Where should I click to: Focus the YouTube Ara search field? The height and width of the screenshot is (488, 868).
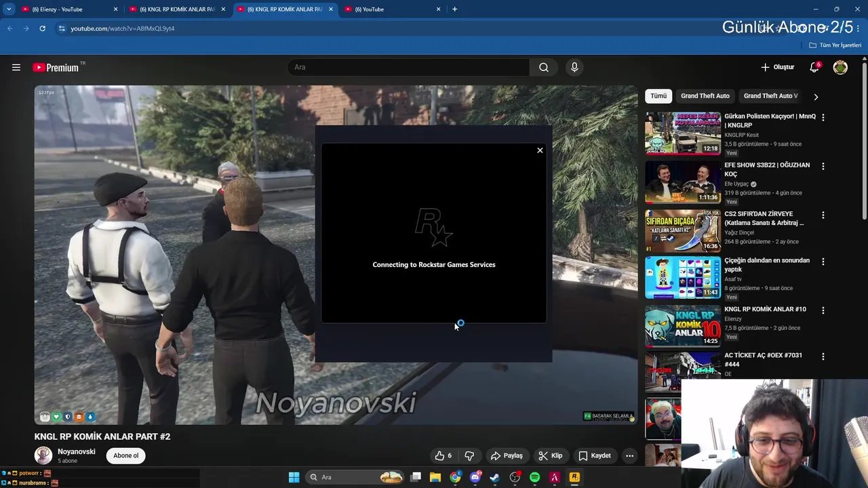pyautogui.click(x=409, y=67)
